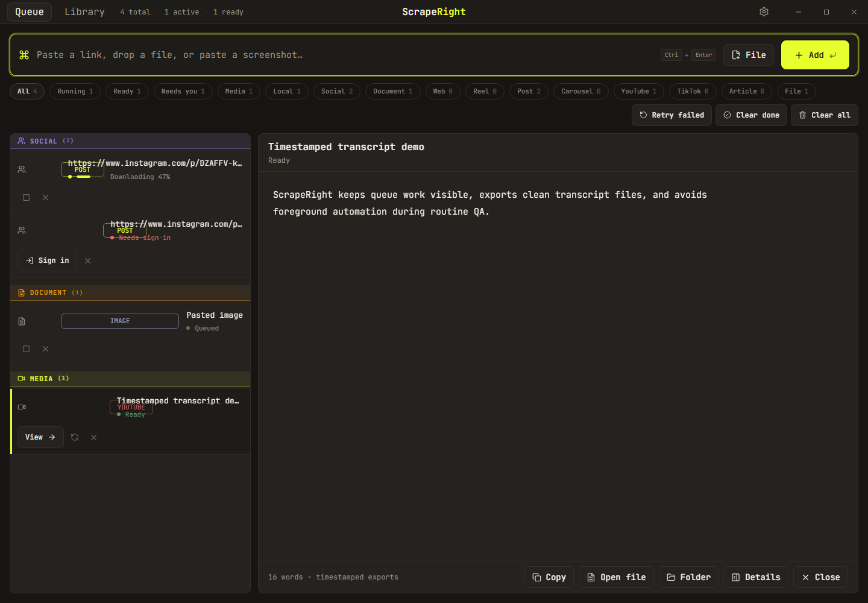868x603 pixels.
Task: Click Clear done button
Action: tap(752, 115)
